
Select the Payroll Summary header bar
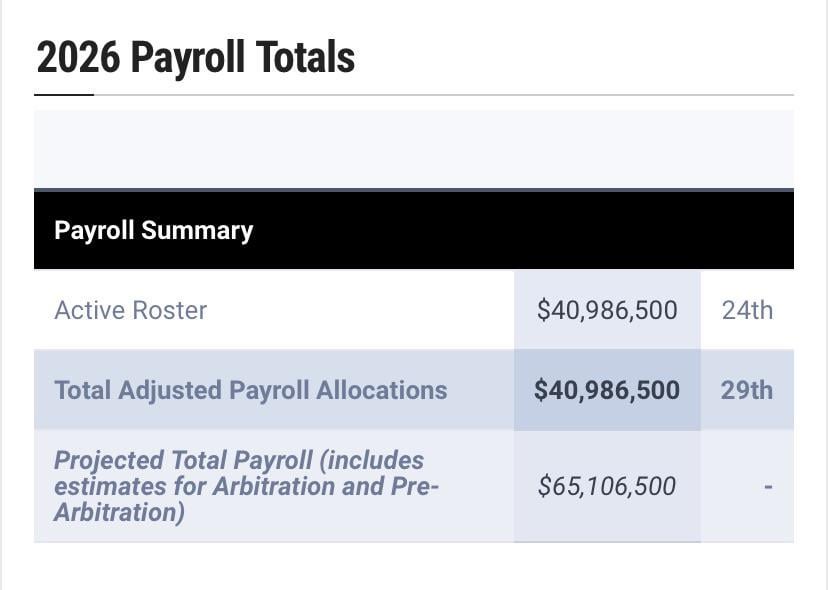pyautogui.click(x=413, y=231)
